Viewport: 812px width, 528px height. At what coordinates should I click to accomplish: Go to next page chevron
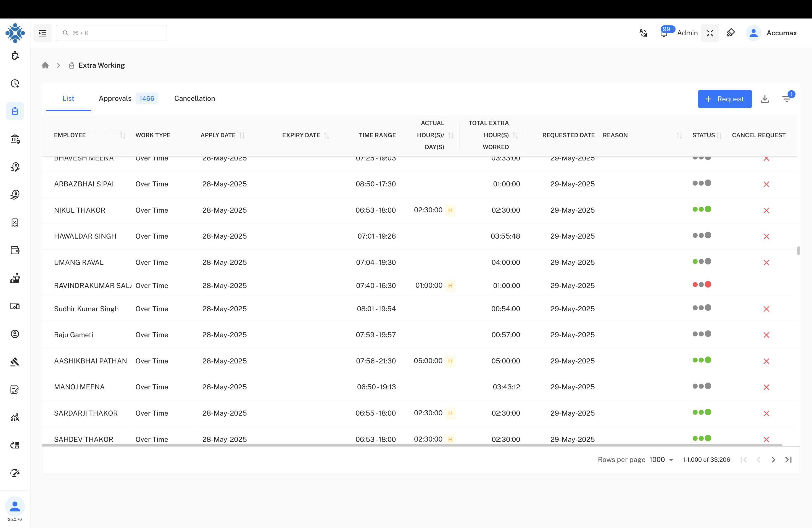click(x=773, y=460)
